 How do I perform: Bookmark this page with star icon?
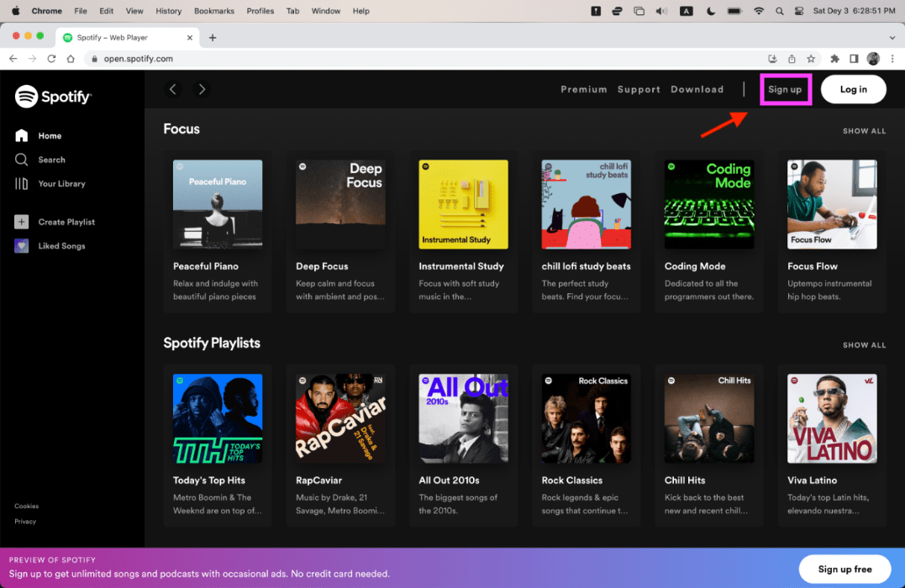click(811, 59)
